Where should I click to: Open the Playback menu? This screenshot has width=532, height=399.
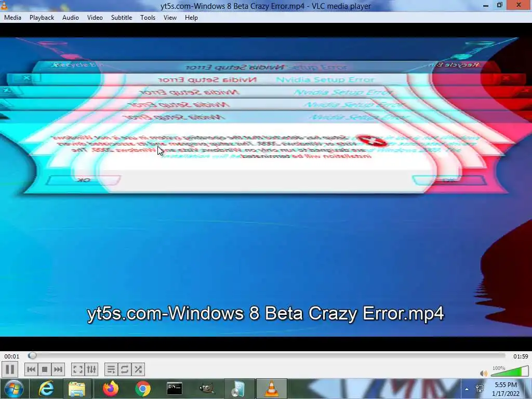click(x=42, y=18)
